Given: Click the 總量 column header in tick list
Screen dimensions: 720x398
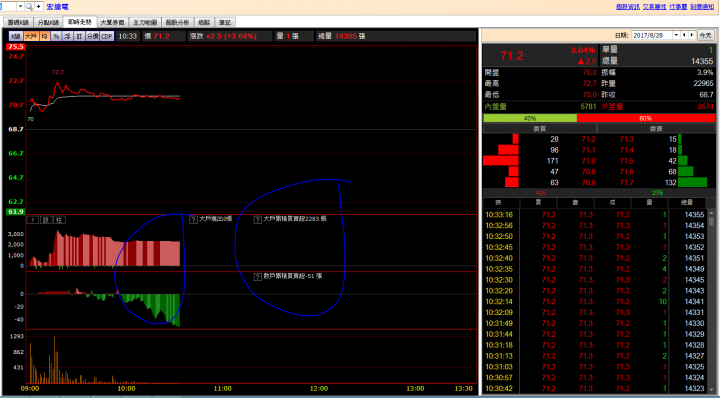Looking at the screenshot, I should point(687,202).
